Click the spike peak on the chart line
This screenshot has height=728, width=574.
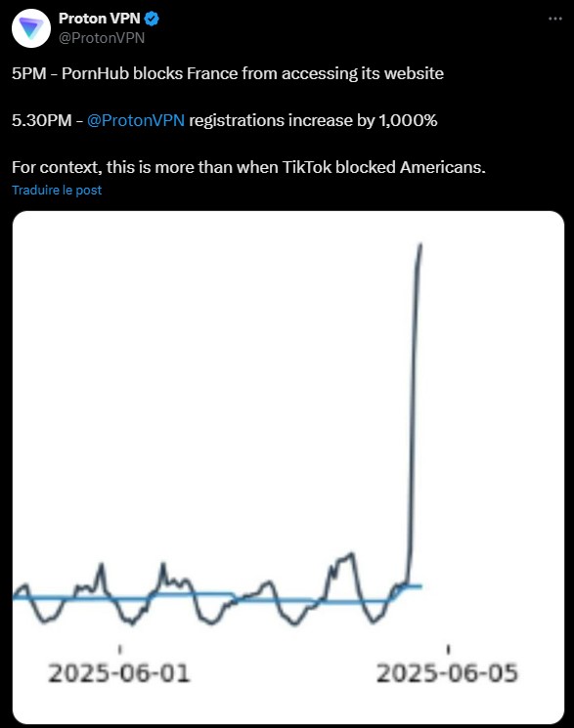(420, 244)
